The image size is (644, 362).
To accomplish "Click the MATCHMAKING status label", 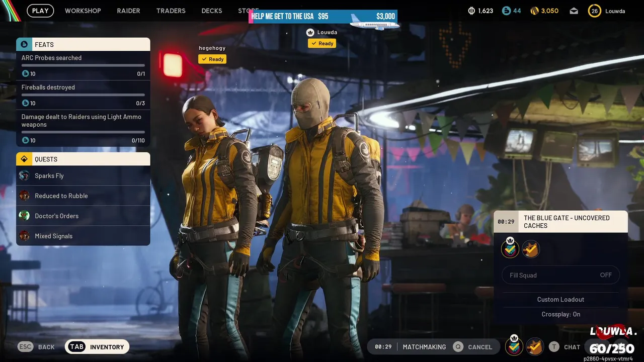I will pos(424,346).
